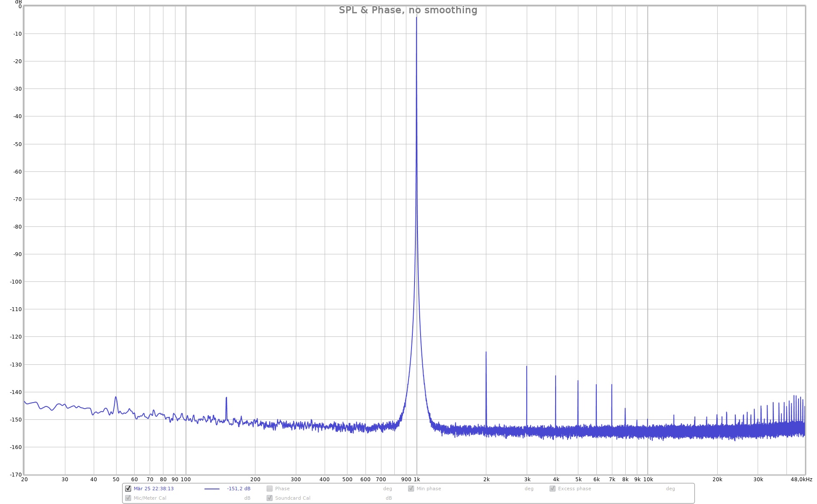This screenshot has height=504, width=817.
Task: Click the Mic/Meter Cal legend label
Action: tap(150, 498)
